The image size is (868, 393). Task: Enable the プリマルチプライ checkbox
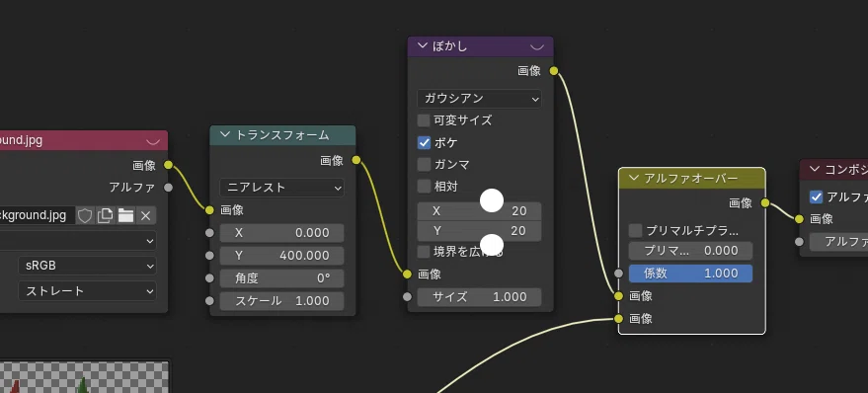636,230
